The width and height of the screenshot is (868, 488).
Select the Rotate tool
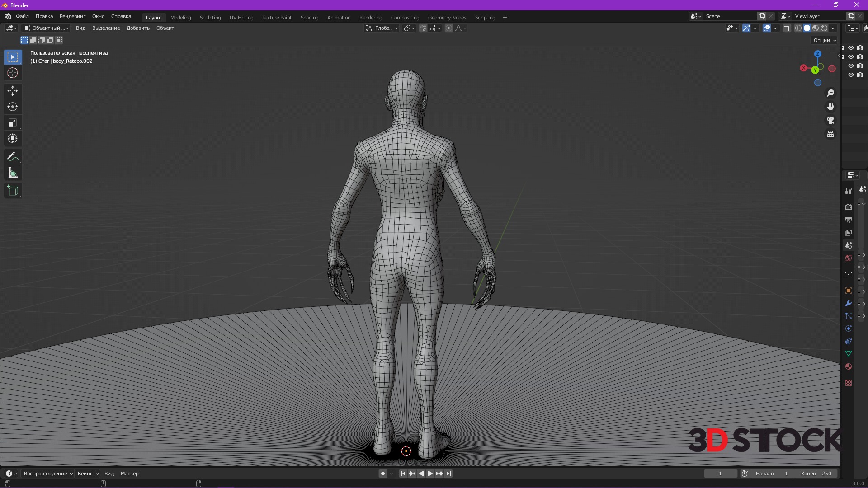coord(13,107)
